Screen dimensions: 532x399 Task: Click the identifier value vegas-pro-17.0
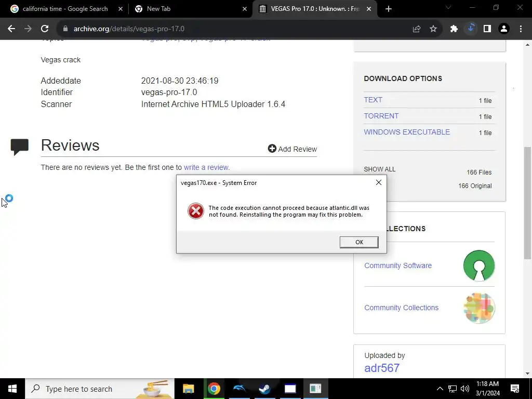(x=169, y=92)
